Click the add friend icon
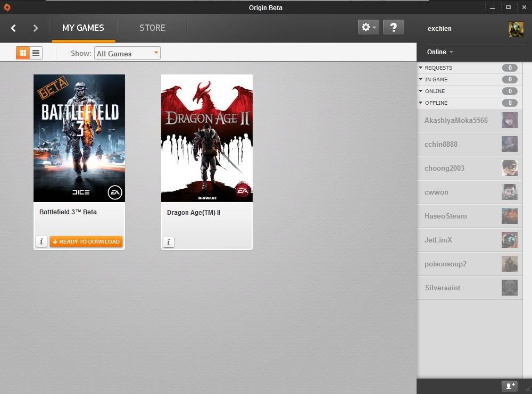Image resolution: width=532 pixels, height=394 pixels. [x=509, y=386]
